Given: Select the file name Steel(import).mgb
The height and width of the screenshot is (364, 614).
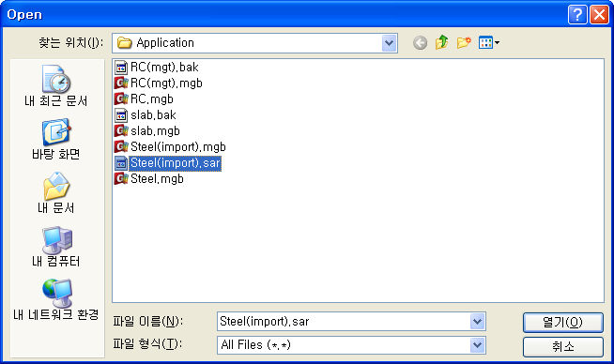Looking at the screenshot, I should 178,146.
